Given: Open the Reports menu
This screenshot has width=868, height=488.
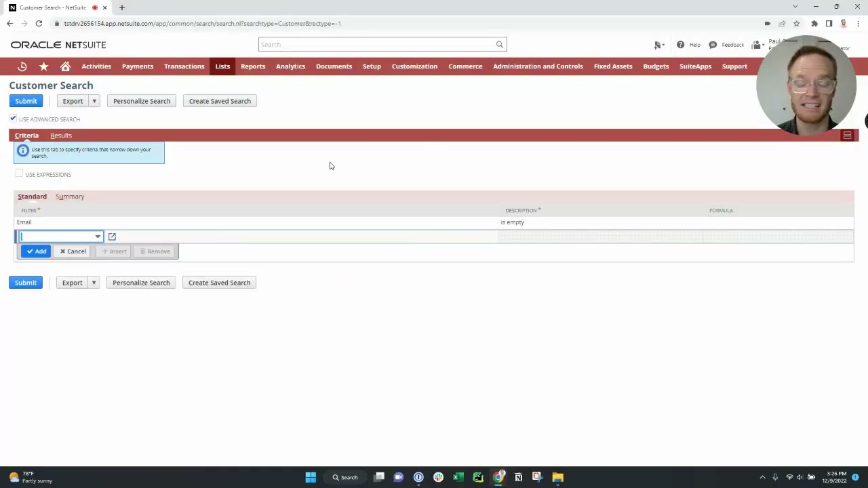Looking at the screenshot, I should point(253,66).
